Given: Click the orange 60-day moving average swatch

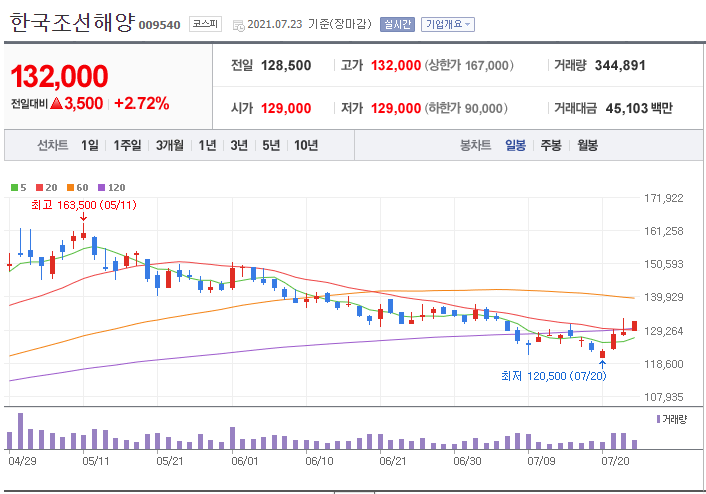Looking at the screenshot, I should (x=70, y=187).
